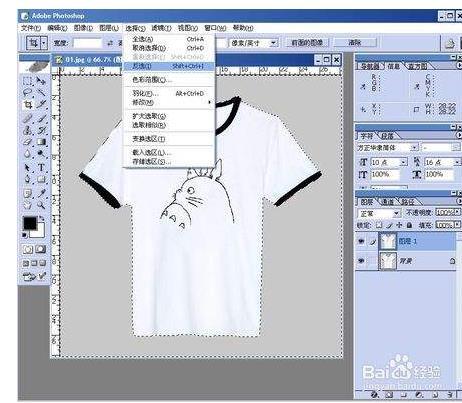Switch to the 通道 tab
Viewport: 462px width, 403px height.
click(x=387, y=202)
